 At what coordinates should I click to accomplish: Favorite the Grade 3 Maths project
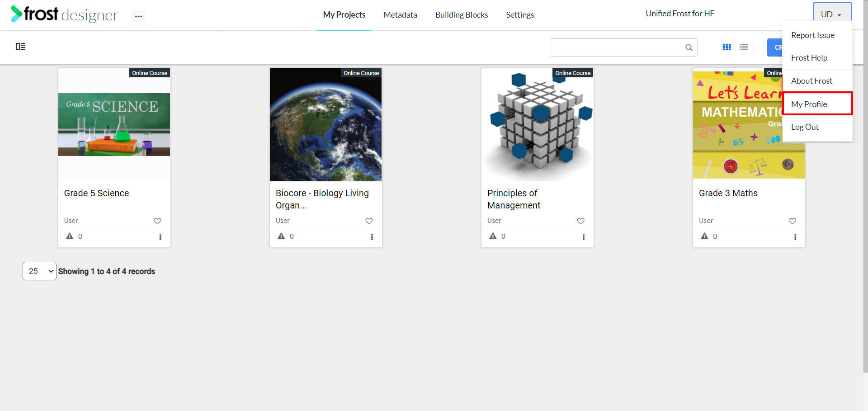coord(792,221)
